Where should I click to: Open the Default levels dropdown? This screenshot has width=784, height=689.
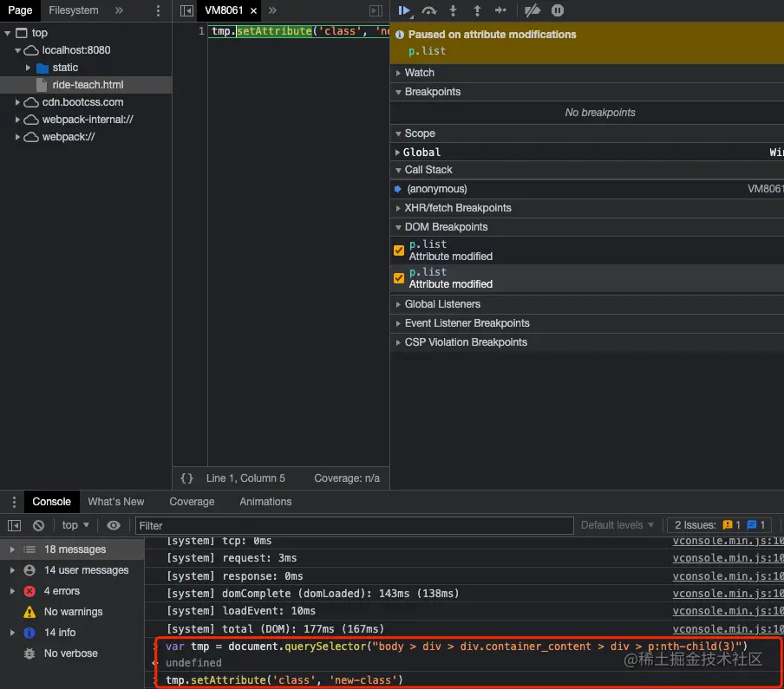(x=617, y=525)
